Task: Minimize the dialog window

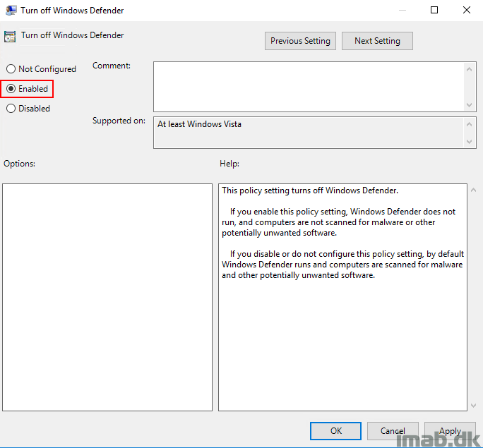Action: (x=402, y=10)
